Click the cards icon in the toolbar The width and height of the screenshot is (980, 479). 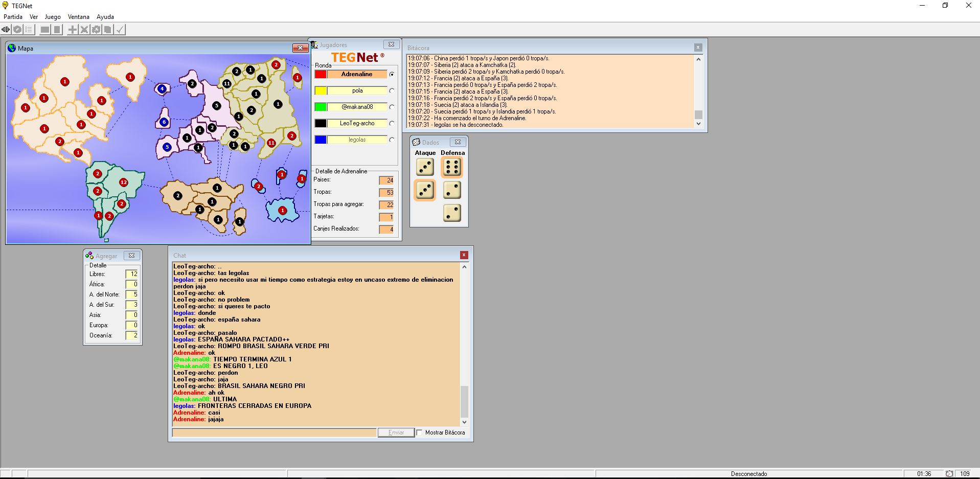click(108, 30)
